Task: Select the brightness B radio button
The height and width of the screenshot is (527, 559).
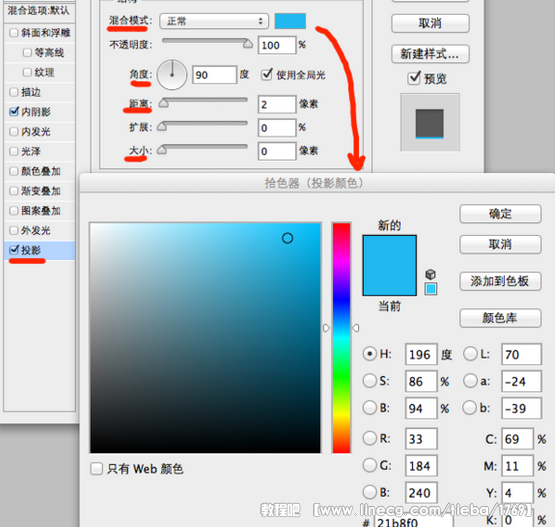Action: pos(370,408)
